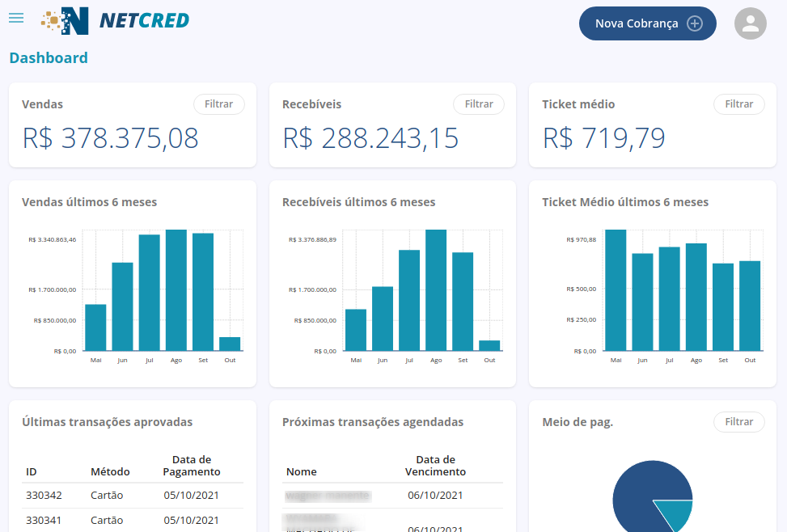
Task: Click the Out bar in Vendas chart
Action: click(230, 344)
